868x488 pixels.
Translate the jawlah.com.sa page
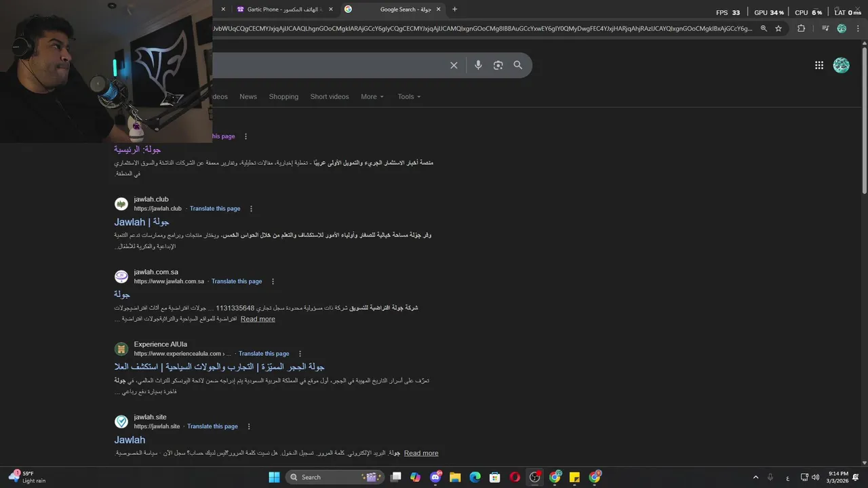(x=237, y=281)
